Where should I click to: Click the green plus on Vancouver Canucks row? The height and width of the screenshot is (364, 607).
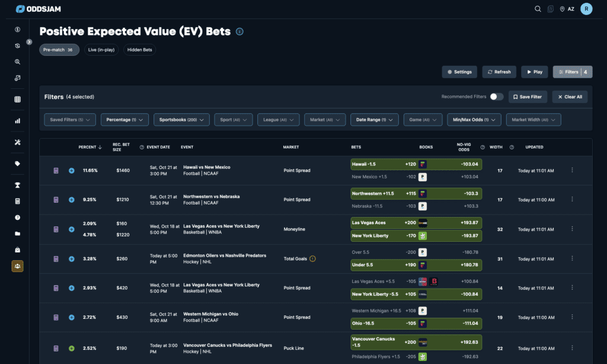[72, 348]
